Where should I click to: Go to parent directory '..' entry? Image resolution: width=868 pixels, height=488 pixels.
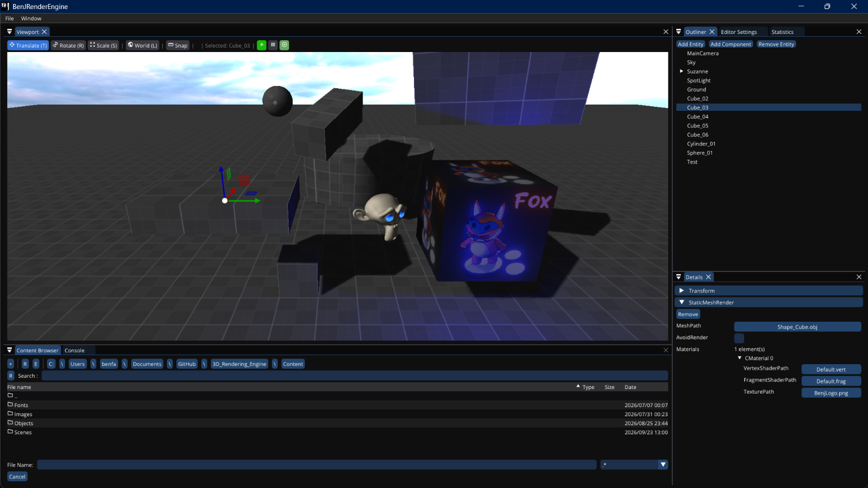(338, 396)
